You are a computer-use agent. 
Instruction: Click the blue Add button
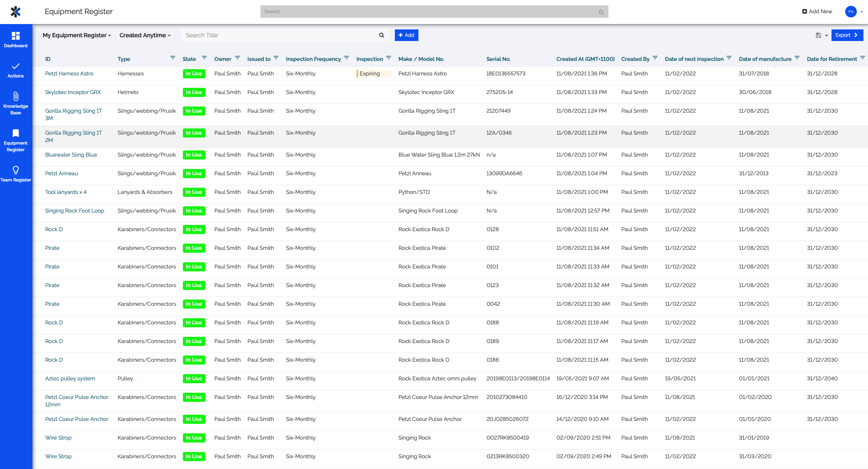(x=406, y=35)
